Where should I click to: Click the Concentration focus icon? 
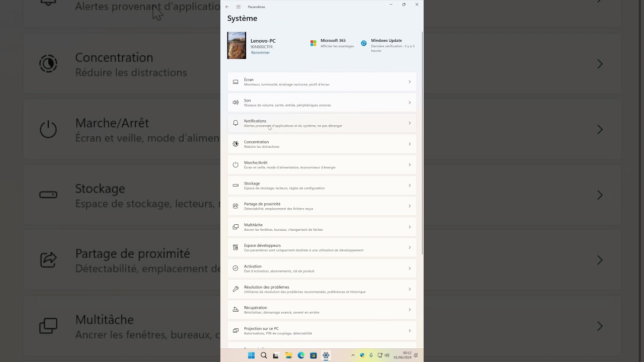click(x=235, y=144)
